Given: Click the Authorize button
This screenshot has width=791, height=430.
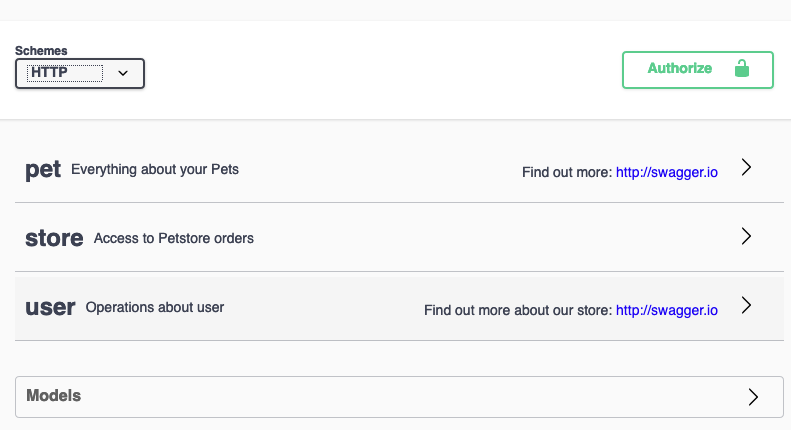Looking at the screenshot, I should click(x=698, y=70).
